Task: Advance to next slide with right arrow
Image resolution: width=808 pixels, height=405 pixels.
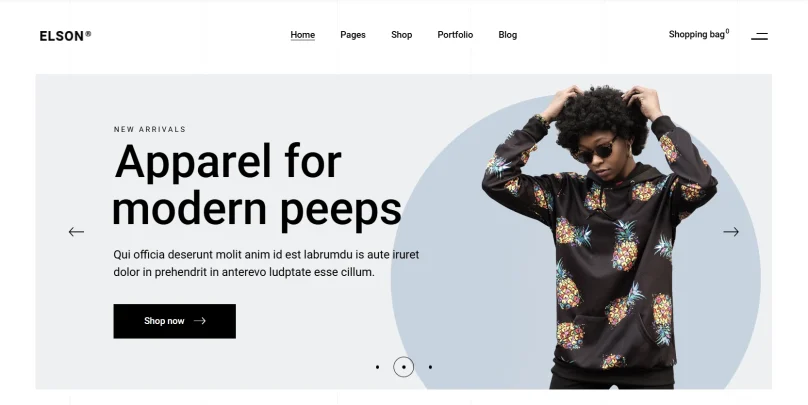Action: click(731, 232)
